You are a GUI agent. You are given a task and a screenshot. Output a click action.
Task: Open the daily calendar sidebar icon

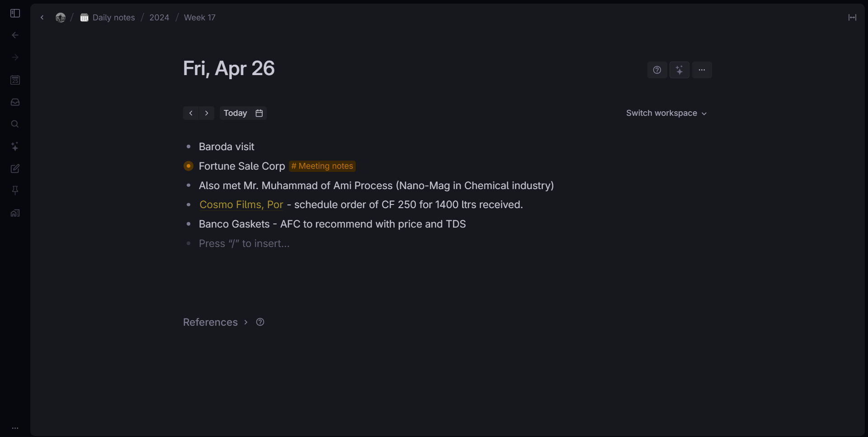pos(15,80)
